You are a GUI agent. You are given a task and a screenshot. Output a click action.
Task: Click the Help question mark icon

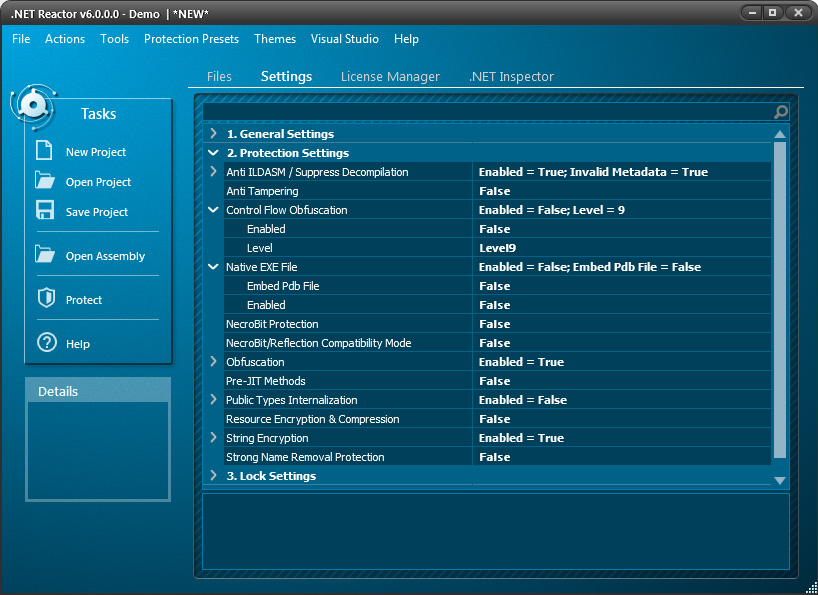pos(46,343)
